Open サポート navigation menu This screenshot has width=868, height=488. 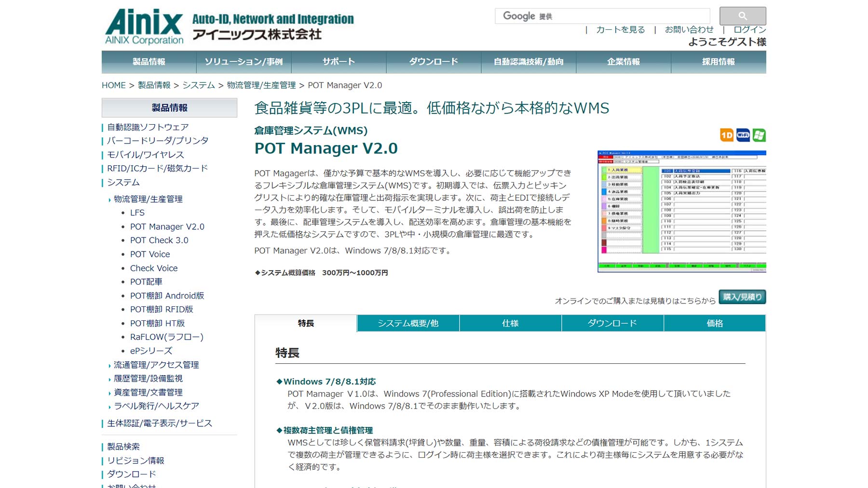point(339,62)
